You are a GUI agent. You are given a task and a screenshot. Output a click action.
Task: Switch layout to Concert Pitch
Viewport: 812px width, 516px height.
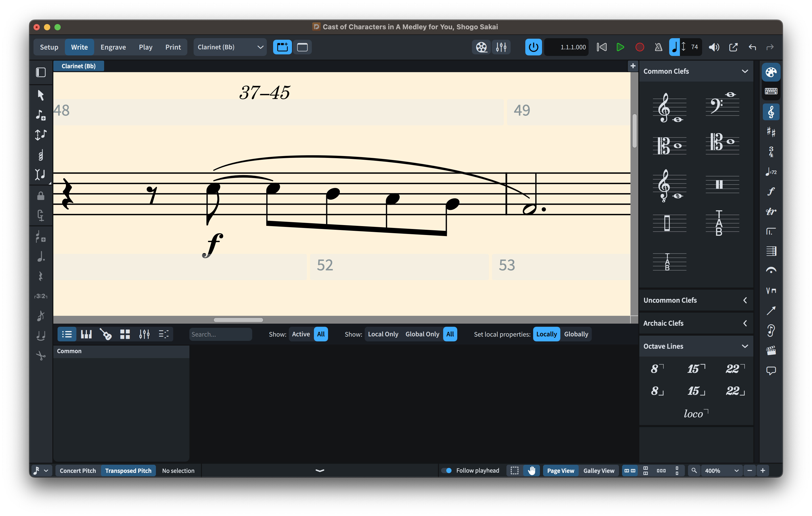coord(77,471)
